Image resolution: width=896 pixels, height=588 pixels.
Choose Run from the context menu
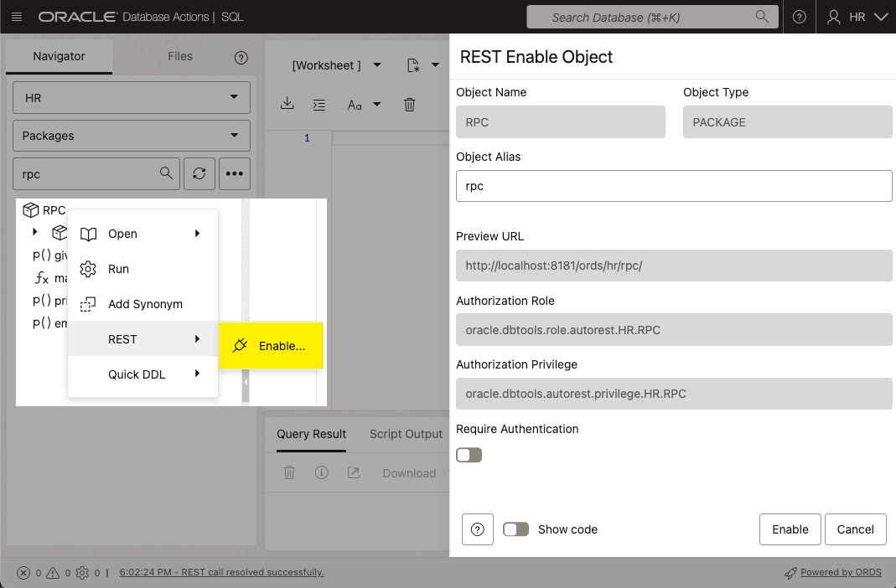pos(142,269)
